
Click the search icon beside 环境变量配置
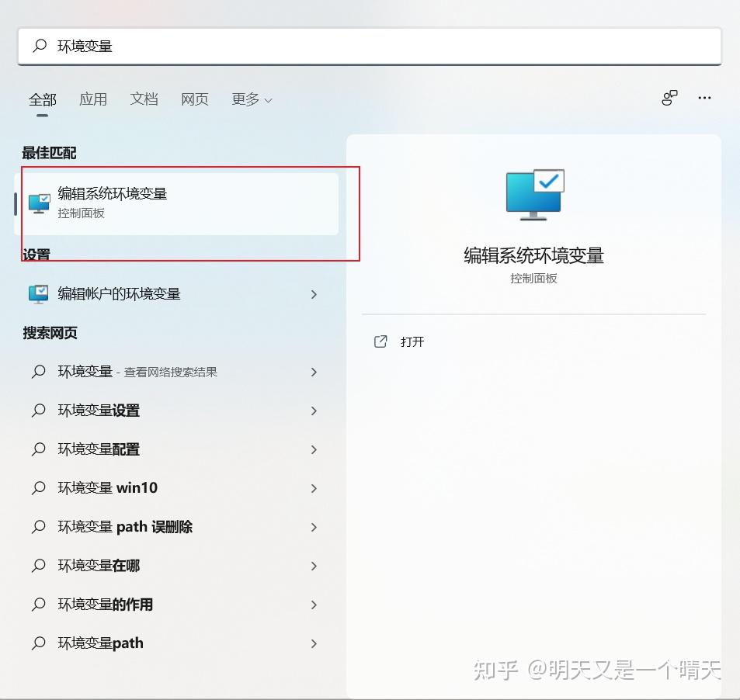coord(39,449)
